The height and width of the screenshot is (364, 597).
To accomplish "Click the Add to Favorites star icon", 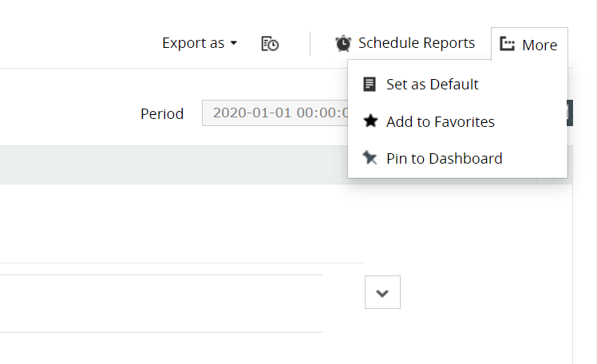I will [x=370, y=121].
